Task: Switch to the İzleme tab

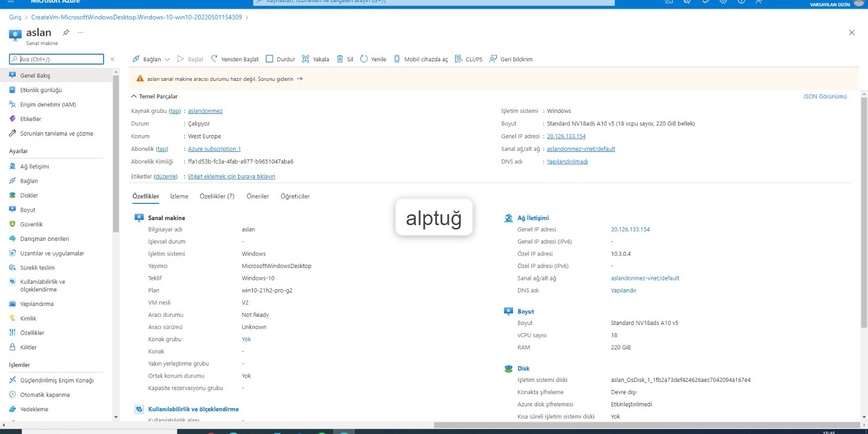Action: tap(179, 196)
